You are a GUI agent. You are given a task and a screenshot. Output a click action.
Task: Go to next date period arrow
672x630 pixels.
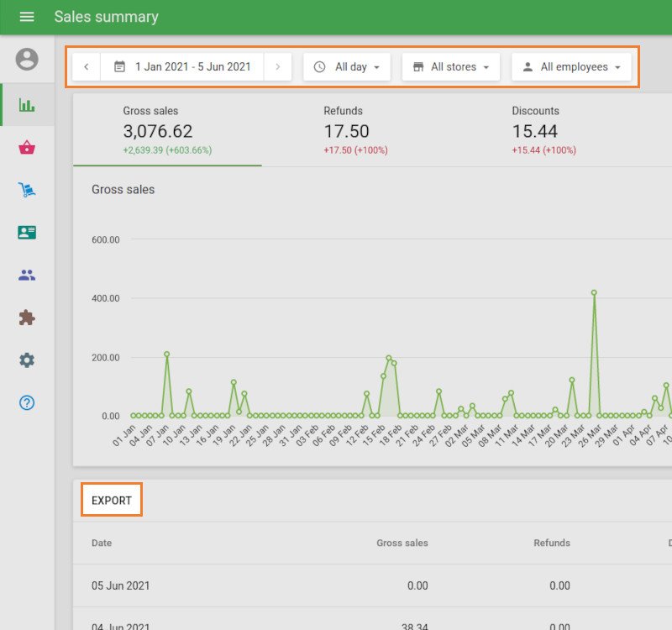point(278,67)
